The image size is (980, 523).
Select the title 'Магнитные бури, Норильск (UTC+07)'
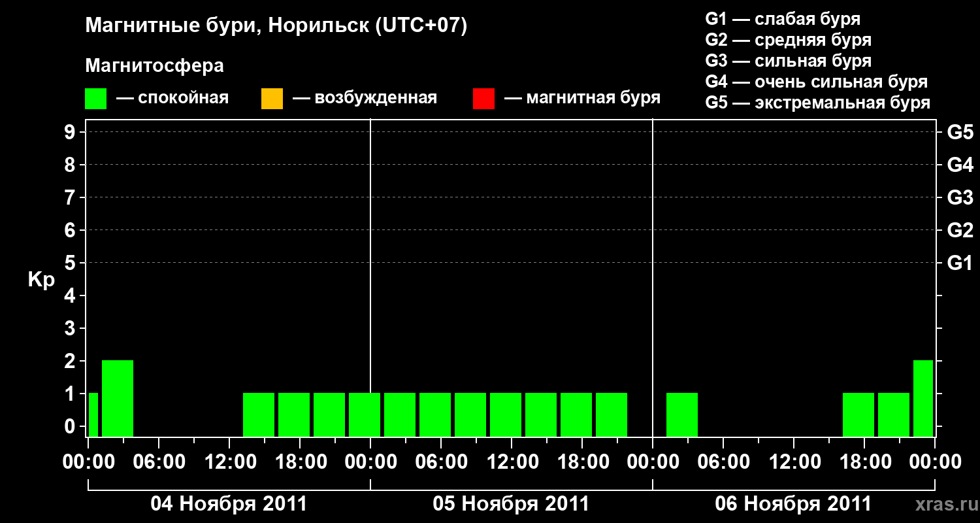click(x=276, y=27)
